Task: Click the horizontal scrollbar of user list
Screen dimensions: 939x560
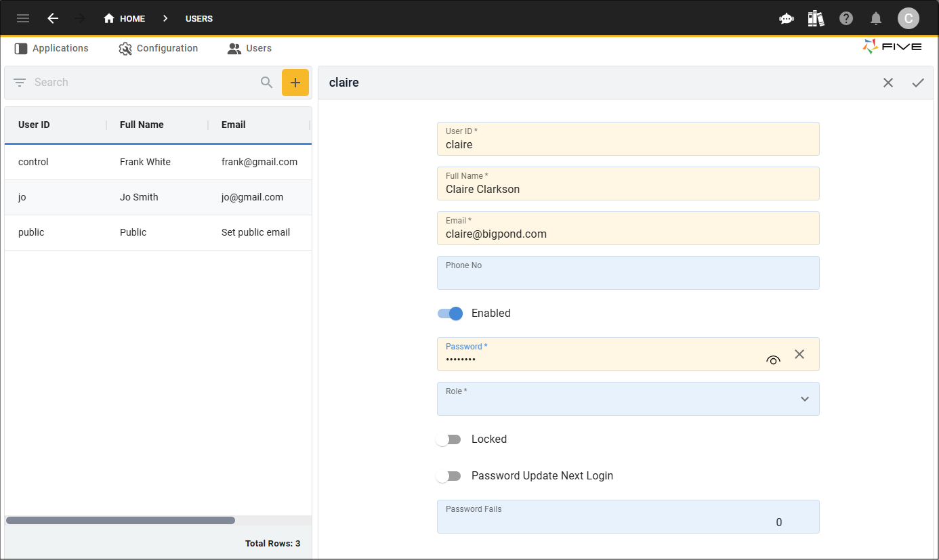Action: [x=121, y=520]
